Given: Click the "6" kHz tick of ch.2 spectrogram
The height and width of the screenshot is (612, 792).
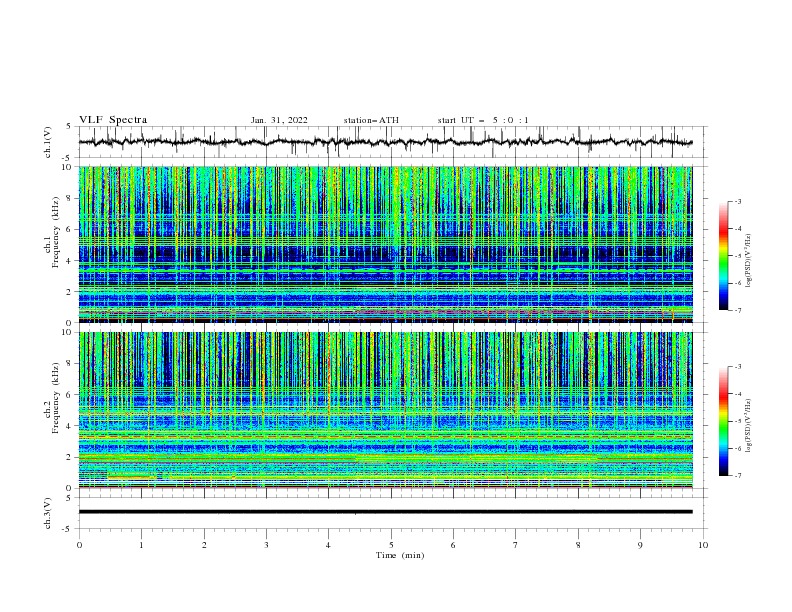Looking at the screenshot, I should click(71, 395).
